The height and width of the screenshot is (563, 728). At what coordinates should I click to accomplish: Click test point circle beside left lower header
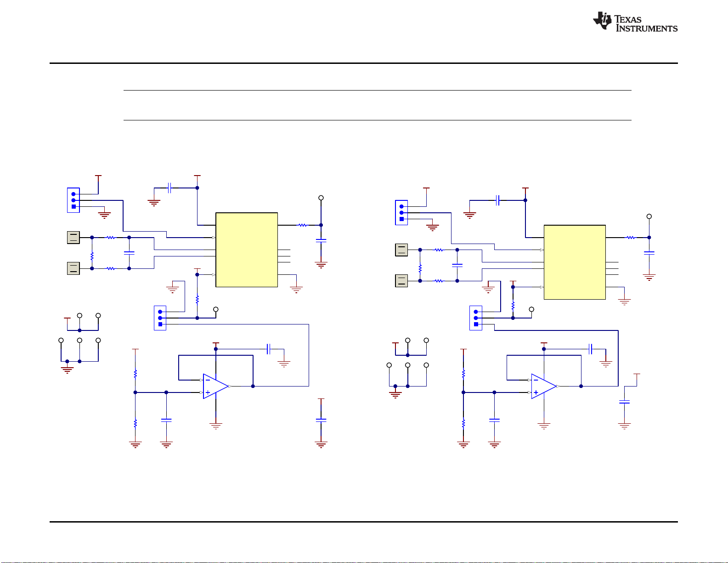click(216, 309)
